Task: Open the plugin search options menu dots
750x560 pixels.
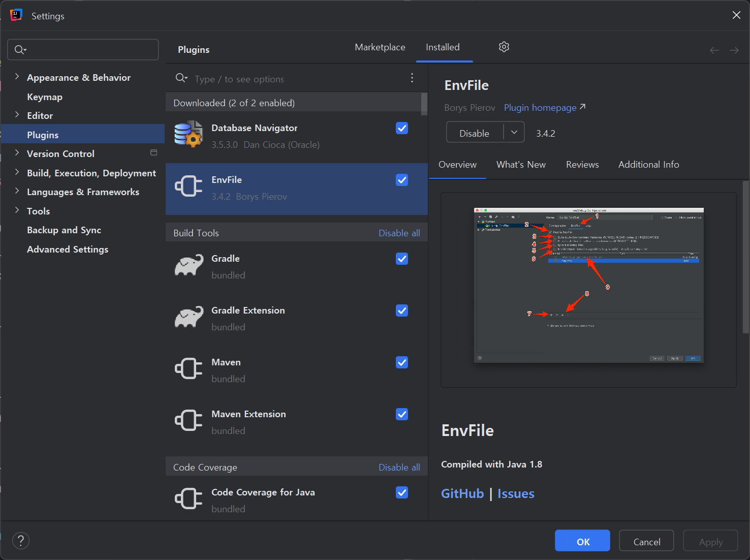Action: pos(412,78)
